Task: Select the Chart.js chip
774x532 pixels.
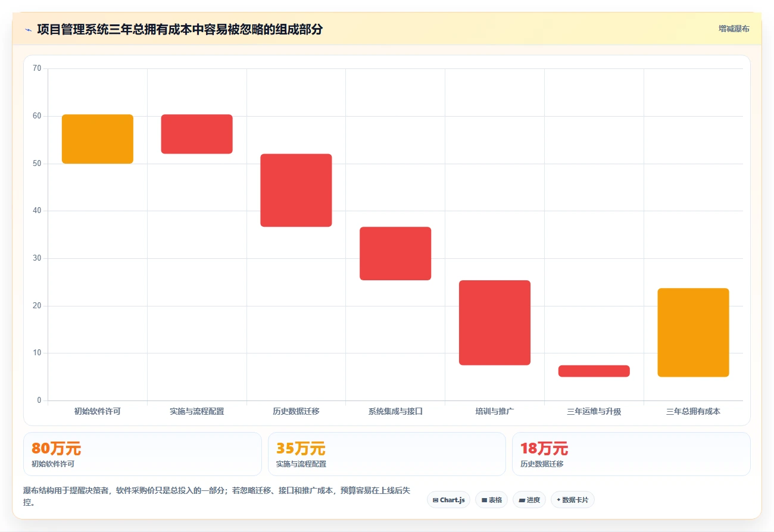Action: tap(449, 500)
